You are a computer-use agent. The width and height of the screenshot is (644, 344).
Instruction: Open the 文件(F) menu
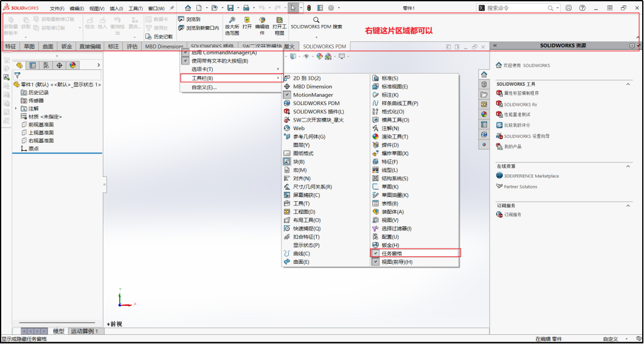57,9
